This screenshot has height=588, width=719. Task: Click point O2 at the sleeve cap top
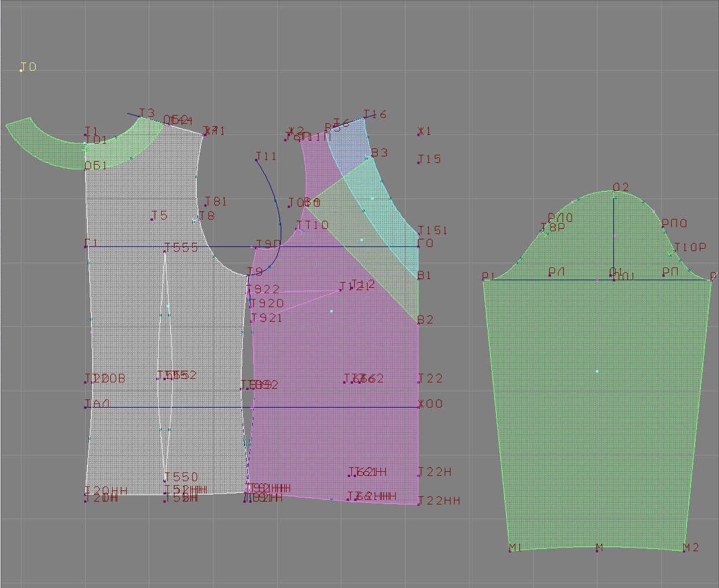tap(614, 191)
